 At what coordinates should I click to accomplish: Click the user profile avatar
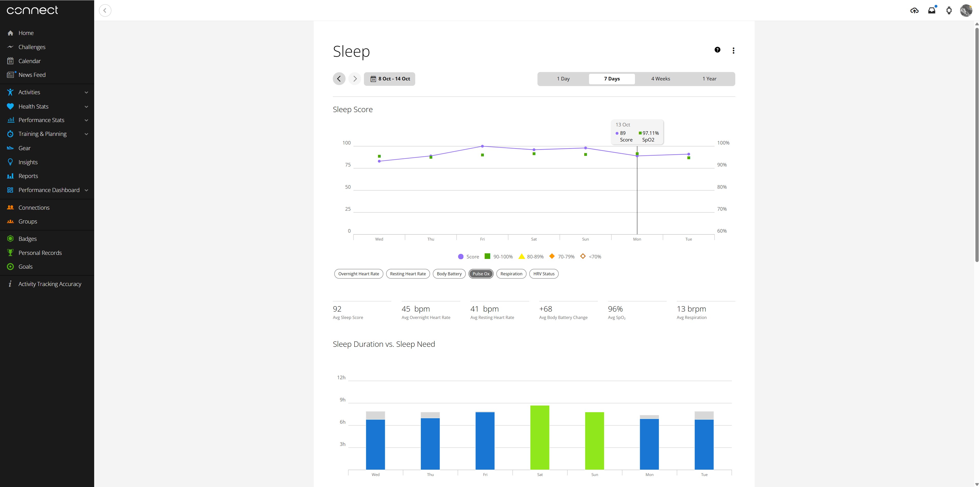pyautogui.click(x=966, y=11)
